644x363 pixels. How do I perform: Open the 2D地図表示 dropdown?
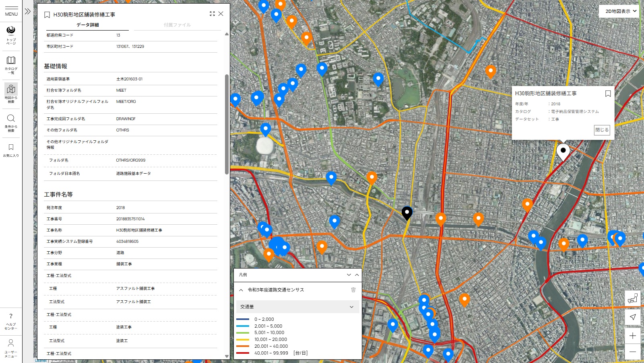[621, 11]
